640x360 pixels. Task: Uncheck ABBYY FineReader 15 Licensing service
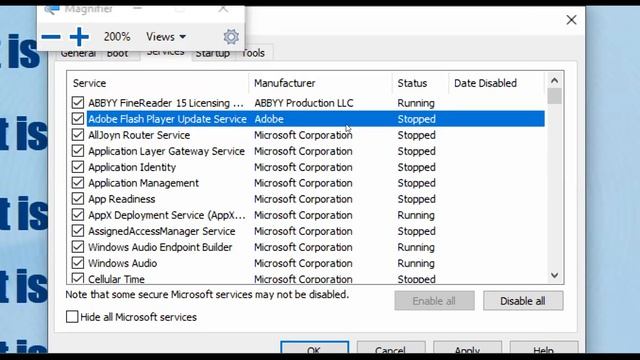pos(78,103)
